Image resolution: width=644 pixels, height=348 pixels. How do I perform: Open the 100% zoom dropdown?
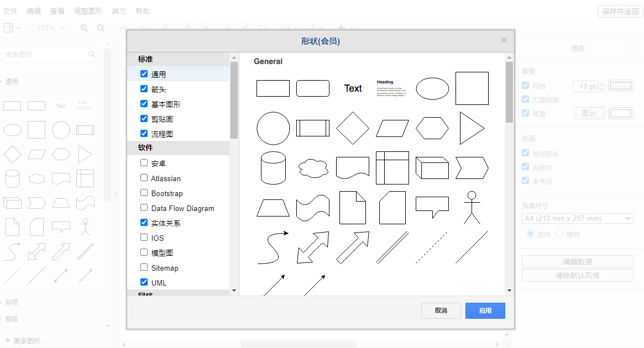click(x=50, y=28)
